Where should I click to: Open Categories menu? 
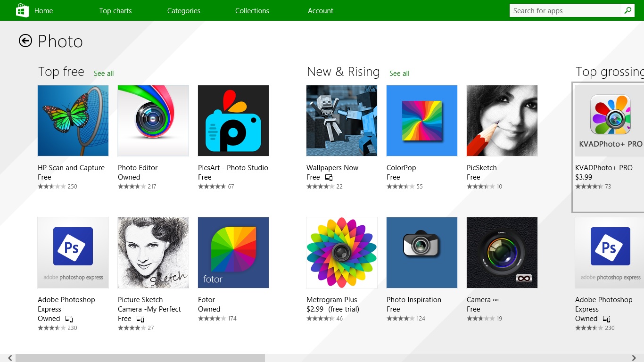click(184, 10)
